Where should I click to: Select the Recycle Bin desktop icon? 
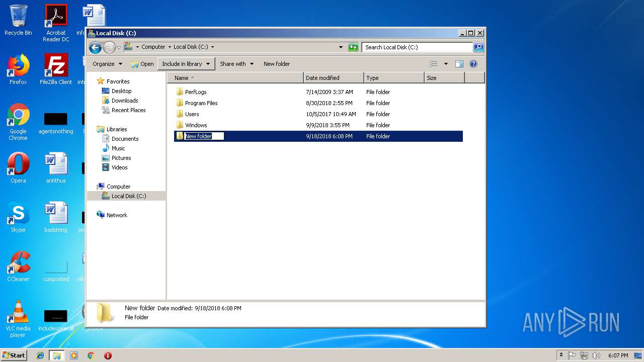(x=18, y=20)
